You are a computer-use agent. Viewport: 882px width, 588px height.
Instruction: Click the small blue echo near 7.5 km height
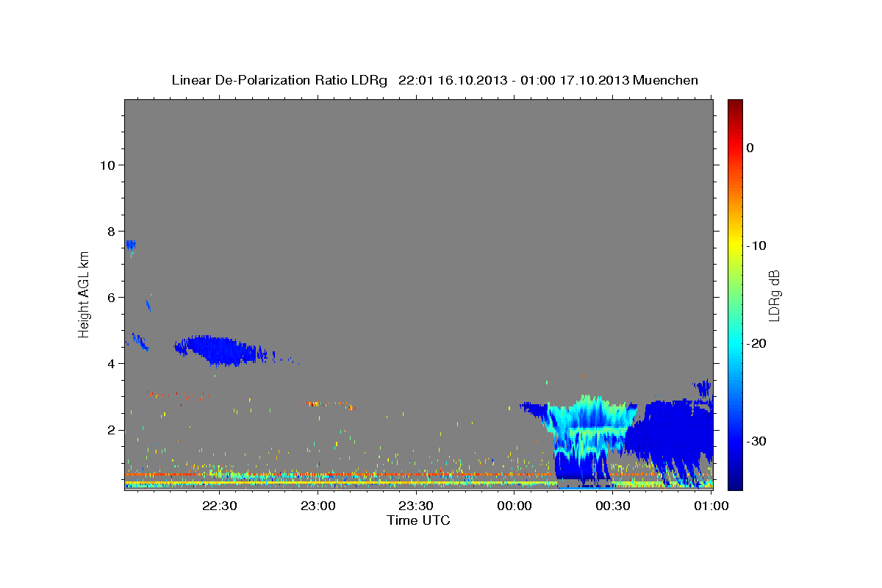click(x=131, y=247)
